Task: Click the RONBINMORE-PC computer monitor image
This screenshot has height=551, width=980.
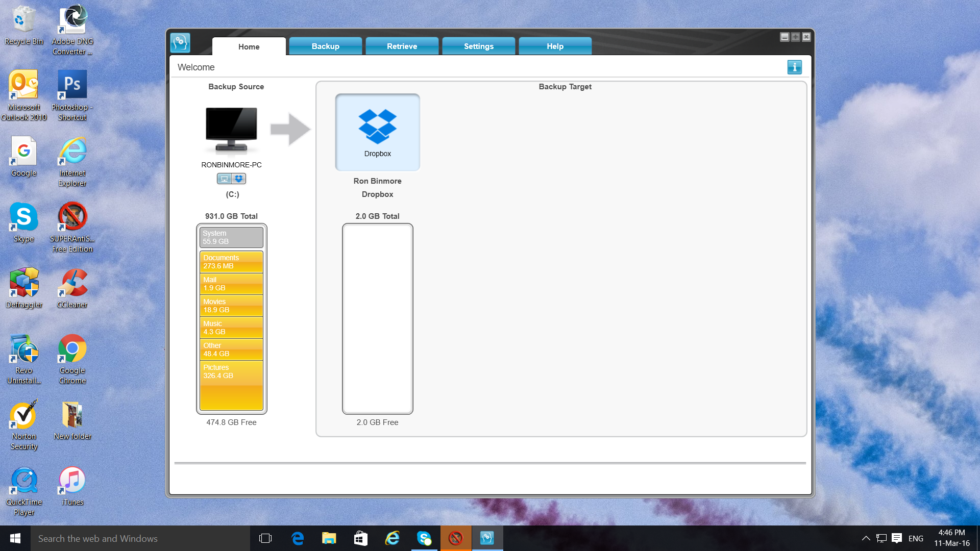Action: pos(231,130)
